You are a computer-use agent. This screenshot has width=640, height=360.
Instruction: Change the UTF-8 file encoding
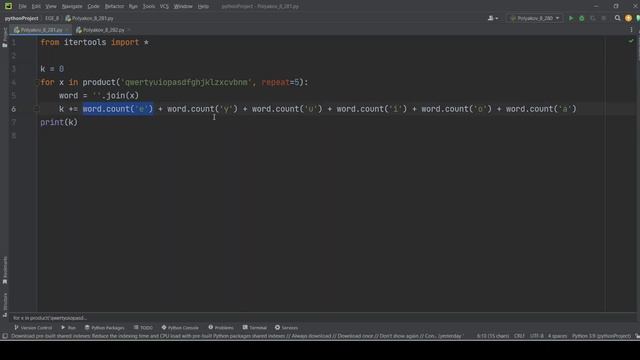click(536, 336)
